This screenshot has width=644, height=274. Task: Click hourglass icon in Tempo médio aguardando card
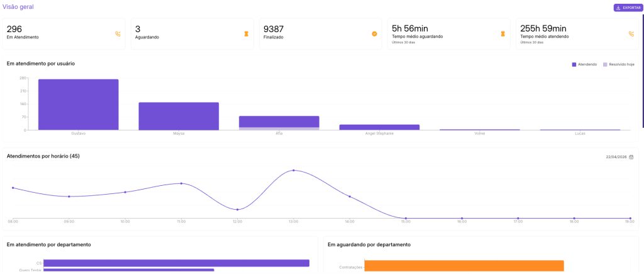[x=502, y=33]
